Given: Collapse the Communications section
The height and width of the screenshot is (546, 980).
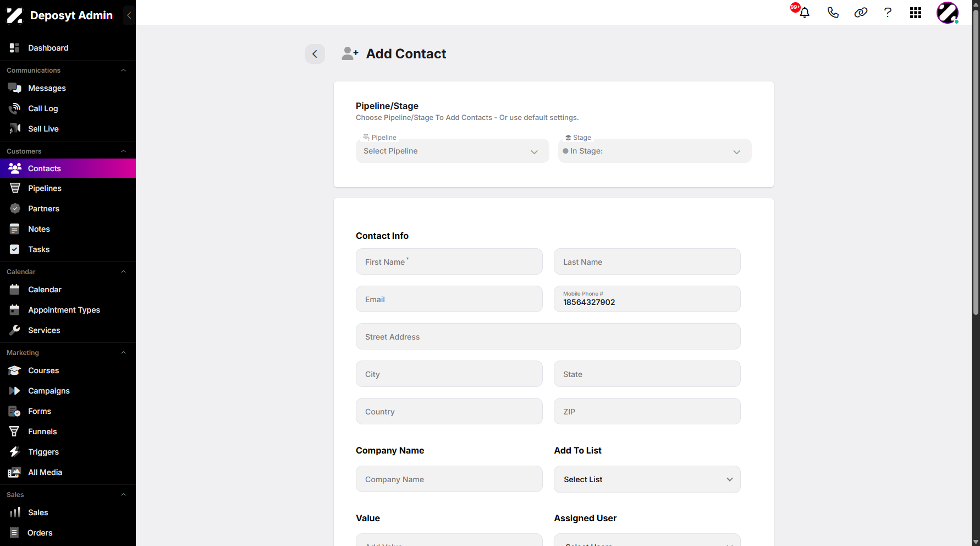Looking at the screenshot, I should [x=124, y=70].
